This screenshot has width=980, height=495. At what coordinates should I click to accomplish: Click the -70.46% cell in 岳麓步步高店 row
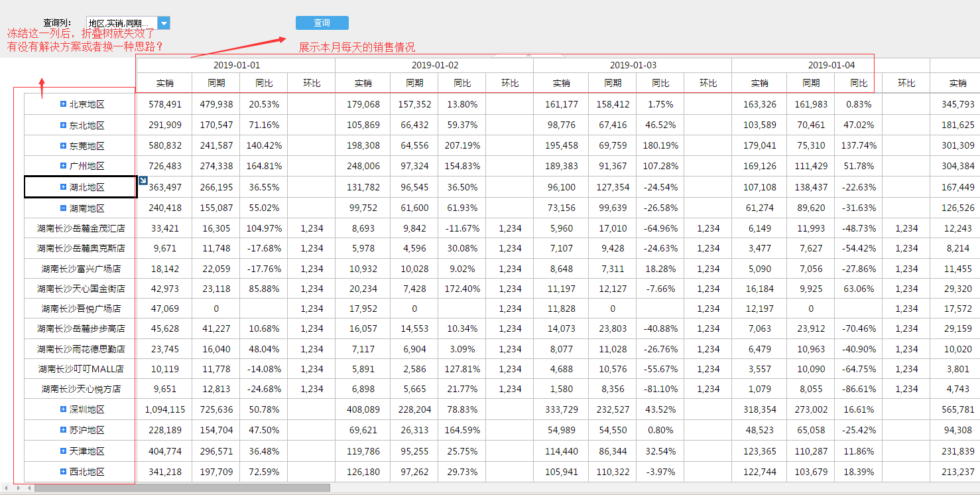pos(859,328)
